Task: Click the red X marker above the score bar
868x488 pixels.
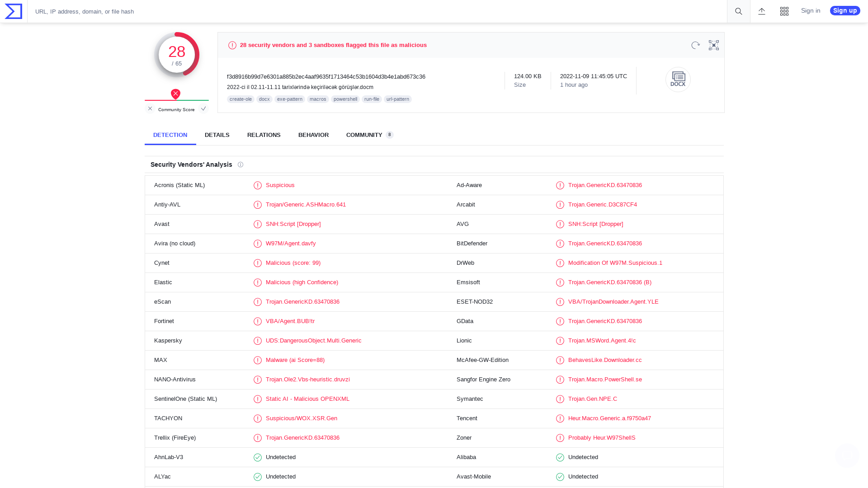Action: [175, 94]
